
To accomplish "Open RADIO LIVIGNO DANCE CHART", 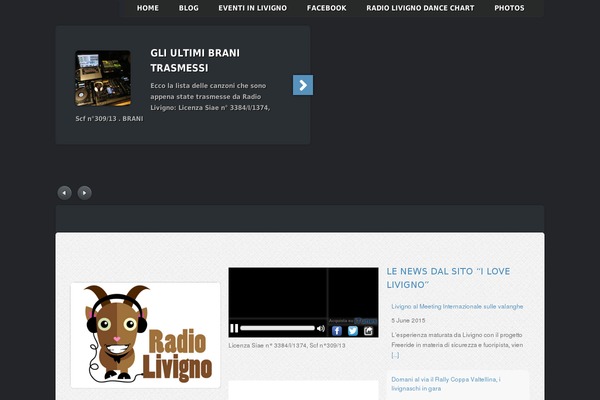I will coord(420,8).
